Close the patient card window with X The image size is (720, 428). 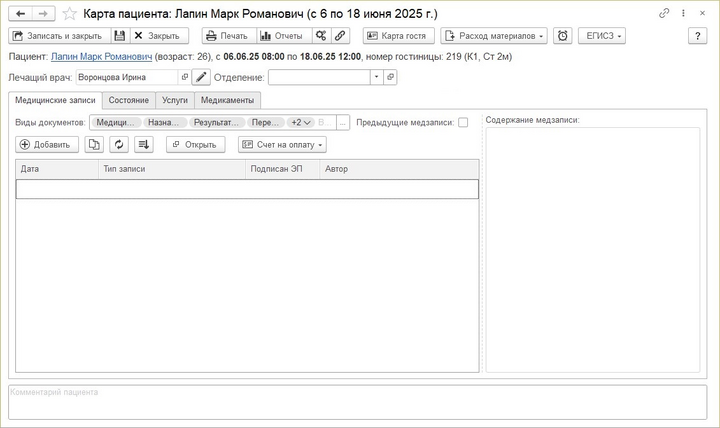702,13
